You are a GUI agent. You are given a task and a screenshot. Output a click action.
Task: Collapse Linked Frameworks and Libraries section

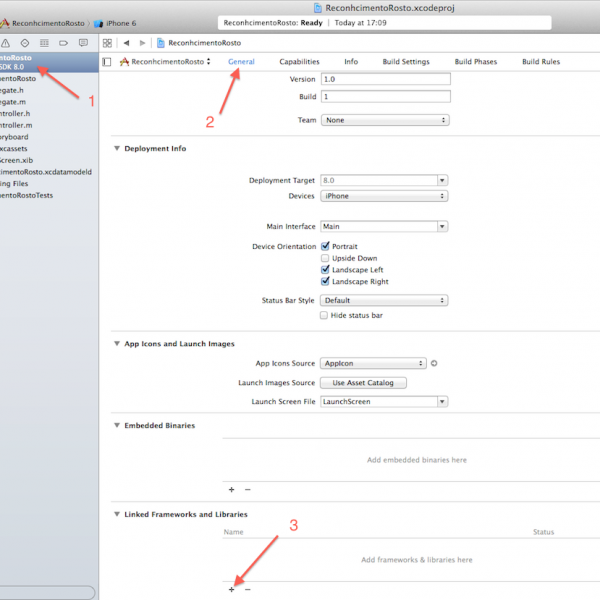(117, 514)
